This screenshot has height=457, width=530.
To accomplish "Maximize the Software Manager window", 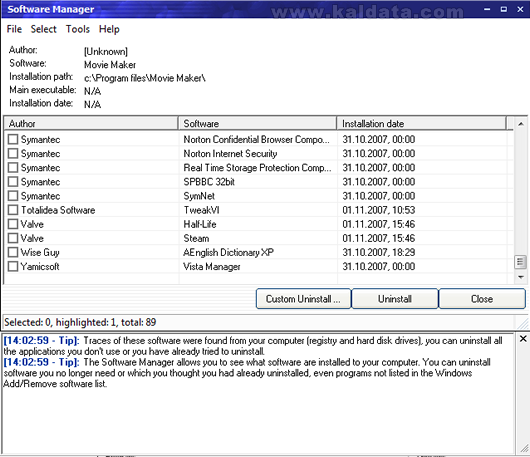I will pyautogui.click(x=504, y=9).
